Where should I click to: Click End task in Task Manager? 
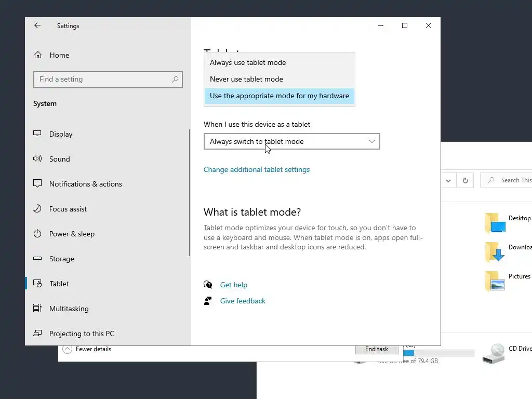tap(377, 350)
